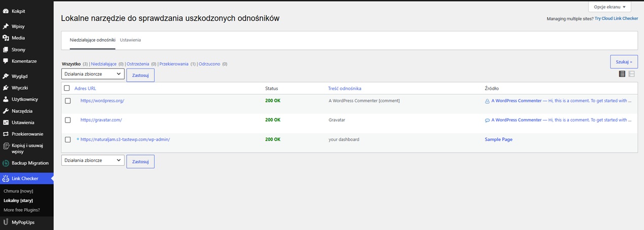Switch to the Ustawienia tab
This screenshot has width=644, height=230.
click(x=130, y=40)
